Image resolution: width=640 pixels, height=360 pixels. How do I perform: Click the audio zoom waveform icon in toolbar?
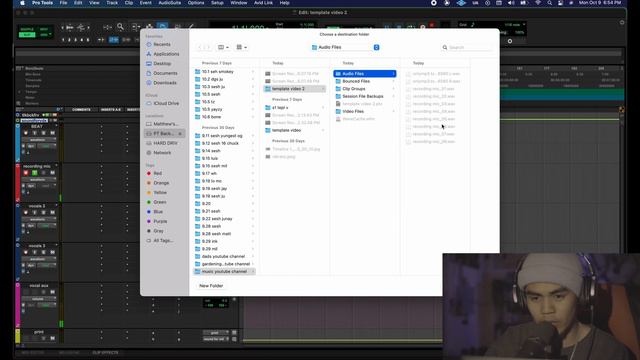coord(70,27)
